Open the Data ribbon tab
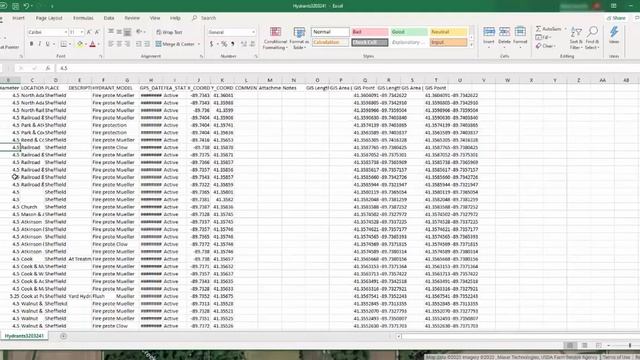This screenshot has width=640, height=360. coord(109,18)
